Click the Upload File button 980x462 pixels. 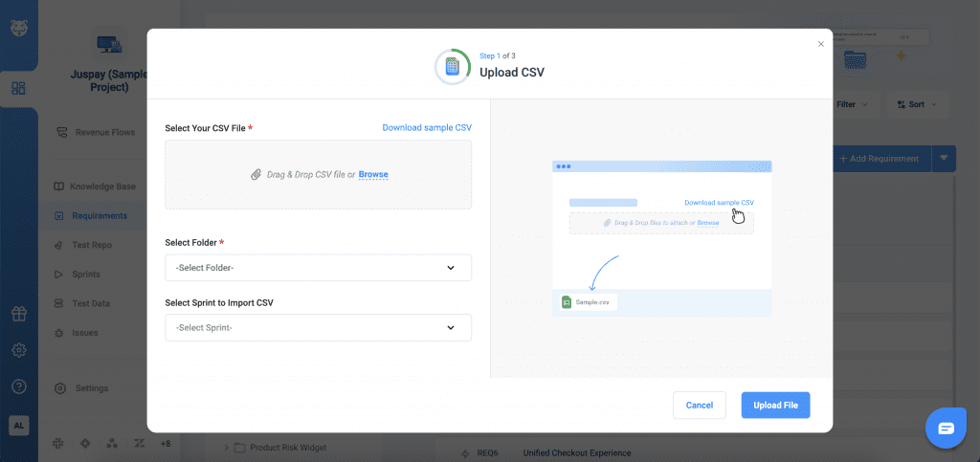point(775,406)
